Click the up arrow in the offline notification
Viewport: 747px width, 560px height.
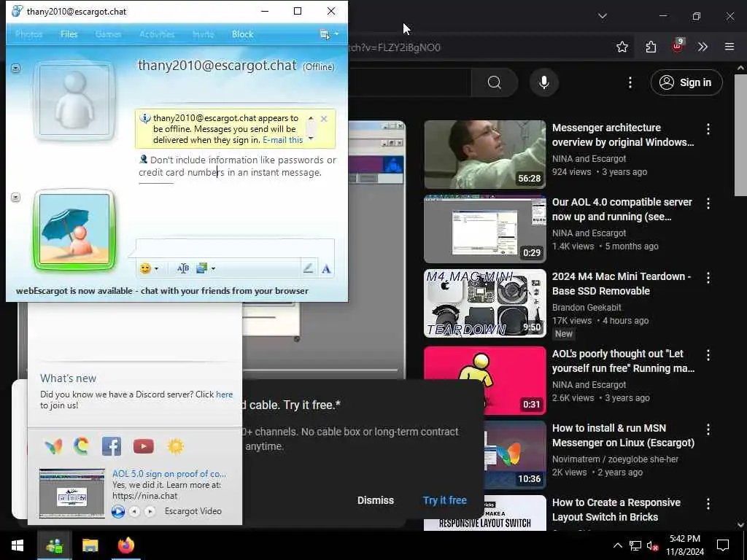pos(311,117)
